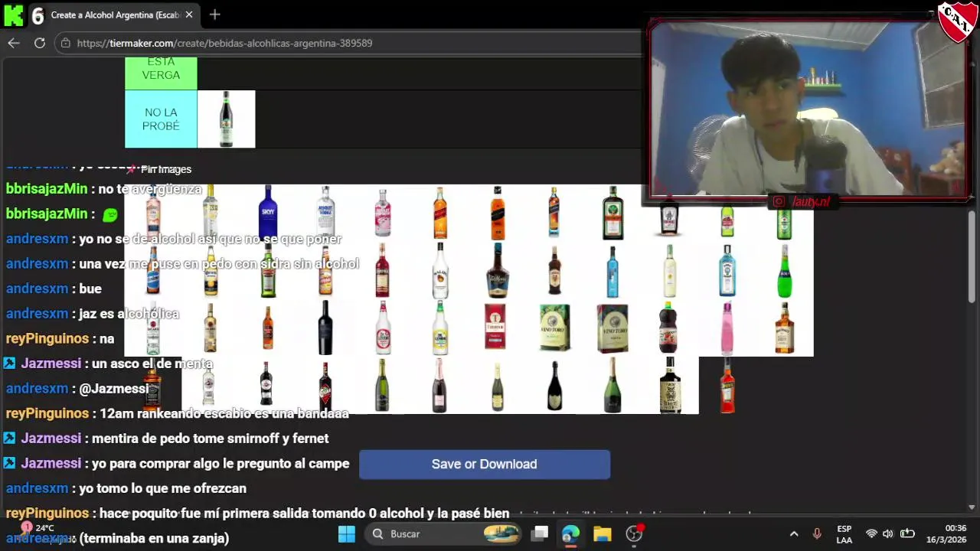
Task: Pick the clear Absolut Vodka bottle
Action: click(325, 213)
